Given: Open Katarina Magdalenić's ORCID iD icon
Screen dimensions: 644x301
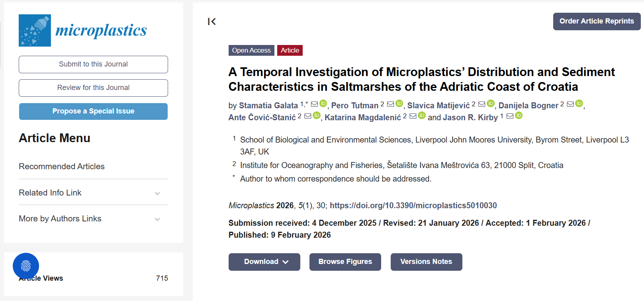Looking at the screenshot, I should 422,116.
